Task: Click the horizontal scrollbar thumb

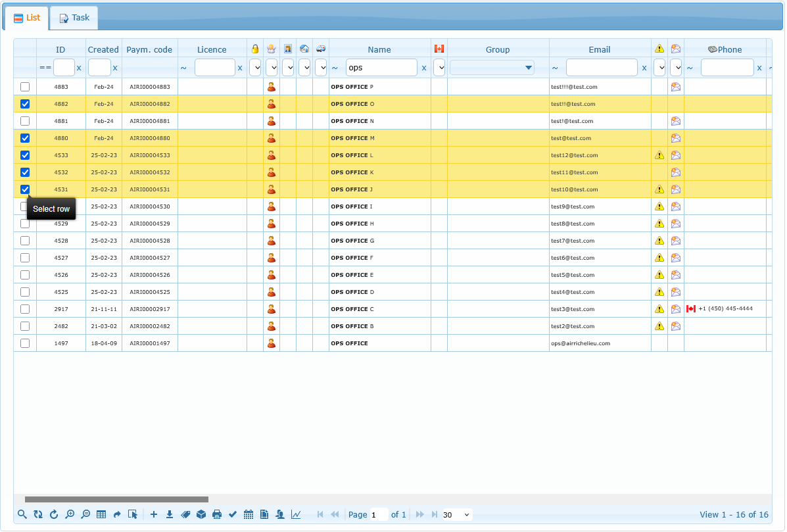Action: point(116,500)
